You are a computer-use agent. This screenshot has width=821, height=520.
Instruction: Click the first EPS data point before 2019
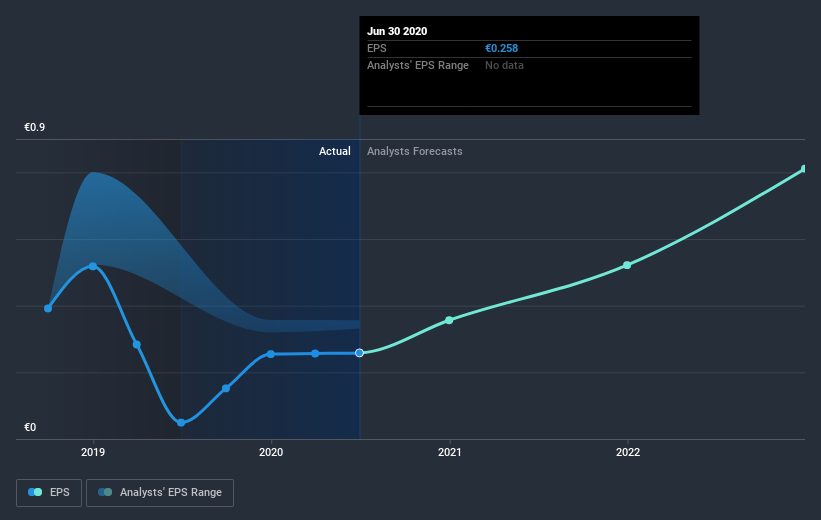tap(48, 308)
